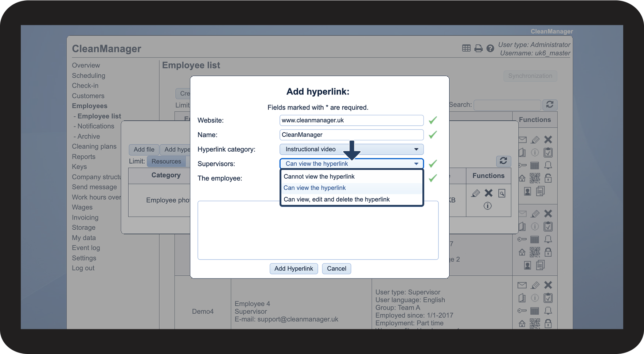Click the Synchronization button
644x354 pixels.
pyautogui.click(x=530, y=76)
